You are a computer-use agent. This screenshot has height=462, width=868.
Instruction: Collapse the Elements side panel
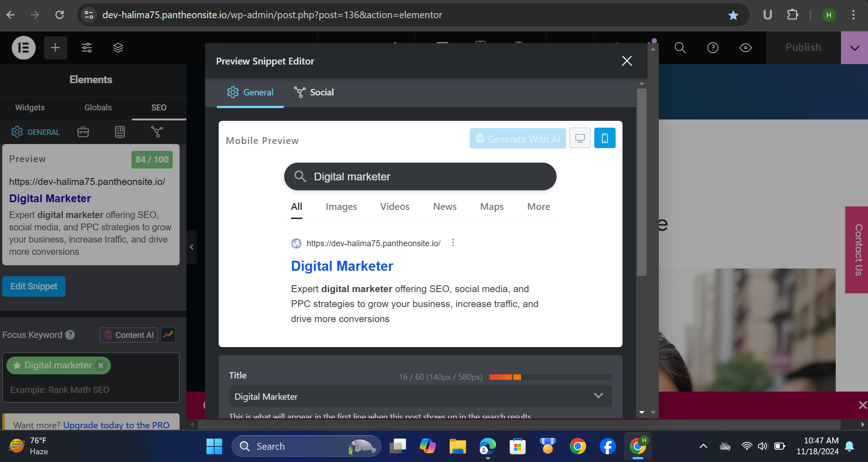pyautogui.click(x=192, y=247)
